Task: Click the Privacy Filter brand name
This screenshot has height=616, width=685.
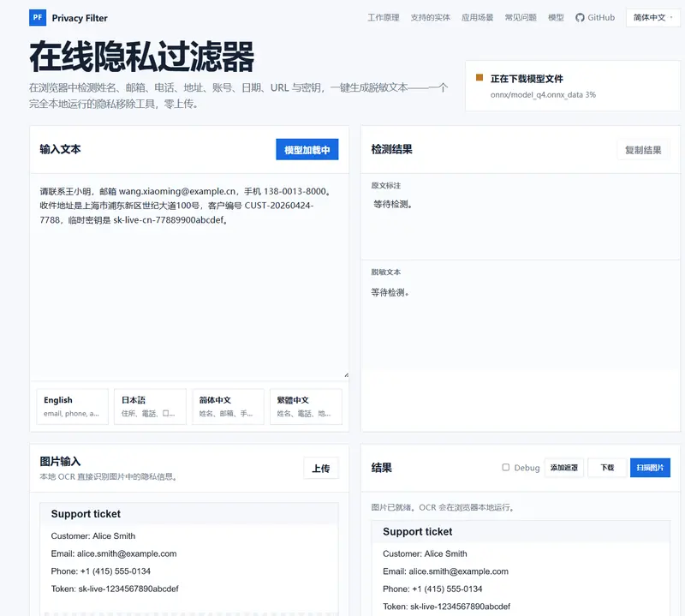Action: coord(80,18)
